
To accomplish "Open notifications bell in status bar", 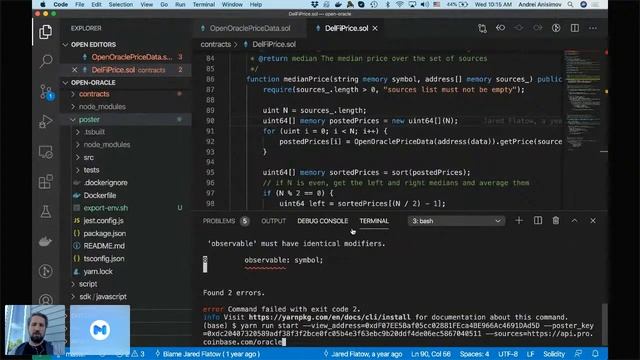I will tap(595, 354).
